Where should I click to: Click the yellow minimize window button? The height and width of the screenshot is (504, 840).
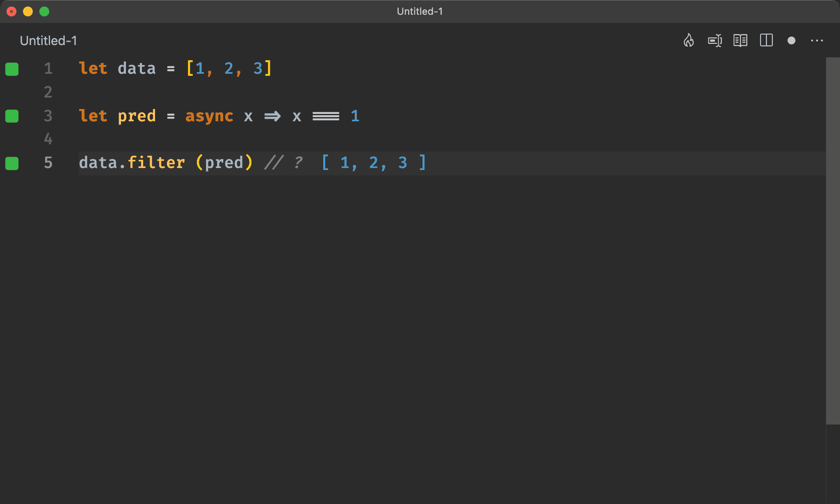[x=28, y=11]
